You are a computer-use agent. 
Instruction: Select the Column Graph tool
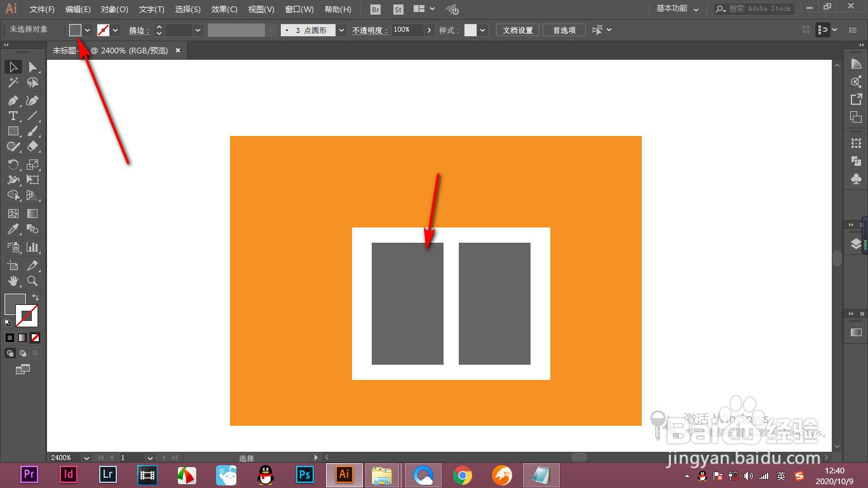[32, 247]
